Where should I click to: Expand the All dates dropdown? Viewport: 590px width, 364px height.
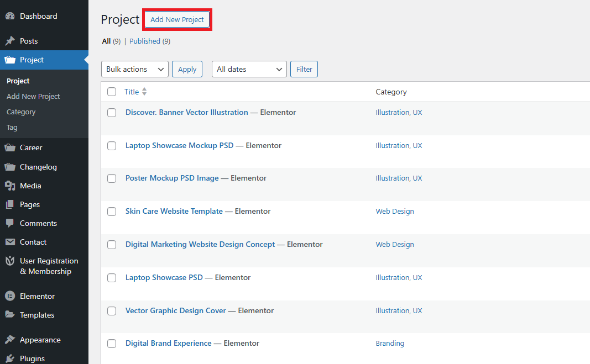pos(249,69)
